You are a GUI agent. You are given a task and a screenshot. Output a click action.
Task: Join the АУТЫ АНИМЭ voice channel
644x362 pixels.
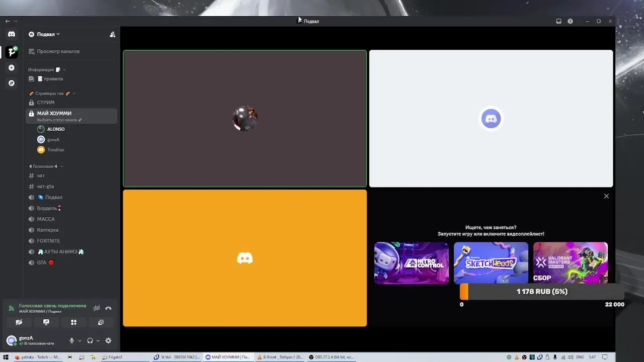click(x=70, y=252)
